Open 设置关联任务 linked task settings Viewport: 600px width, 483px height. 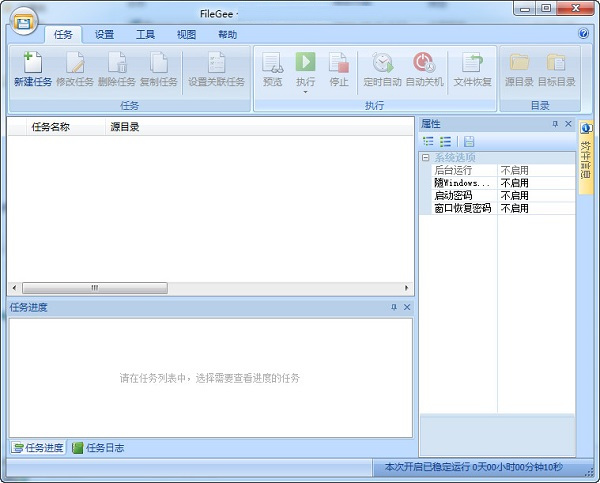(217, 70)
